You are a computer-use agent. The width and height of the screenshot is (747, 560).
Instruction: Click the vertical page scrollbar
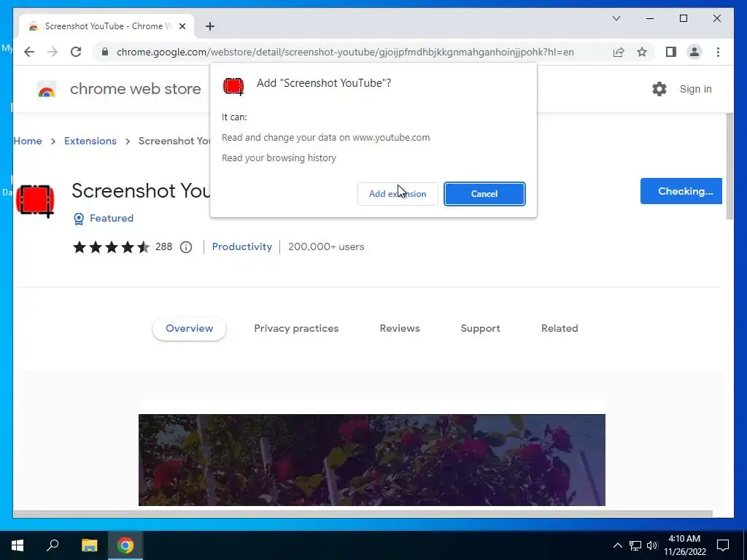pyautogui.click(x=729, y=167)
